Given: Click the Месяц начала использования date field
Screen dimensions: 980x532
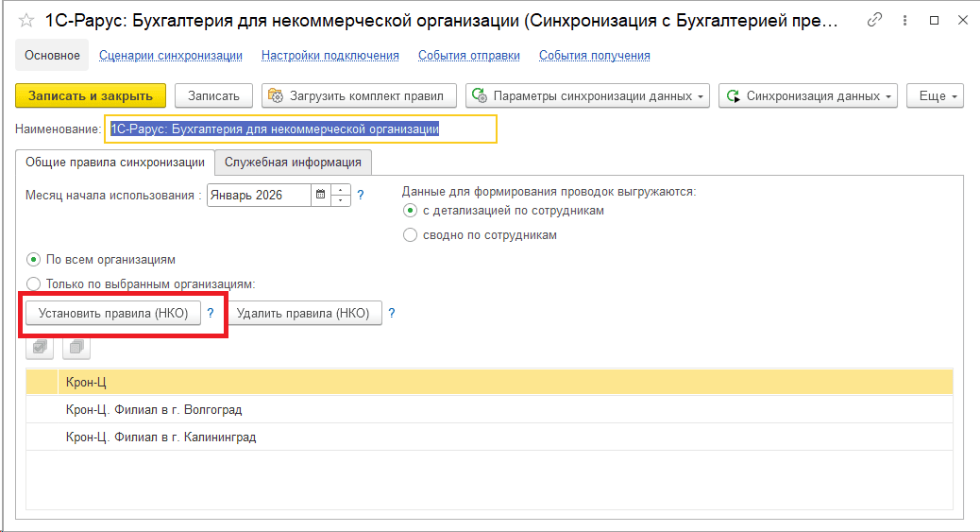Looking at the screenshot, I should point(259,195).
